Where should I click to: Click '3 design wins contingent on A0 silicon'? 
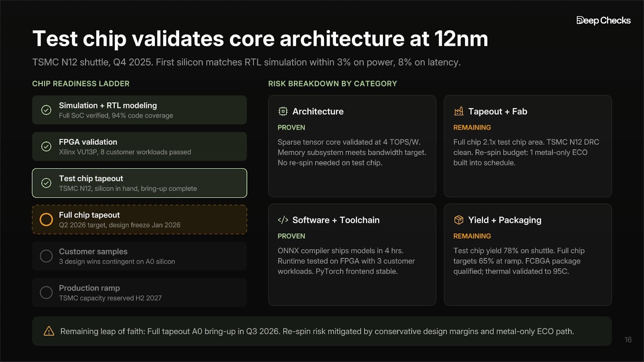117,261
